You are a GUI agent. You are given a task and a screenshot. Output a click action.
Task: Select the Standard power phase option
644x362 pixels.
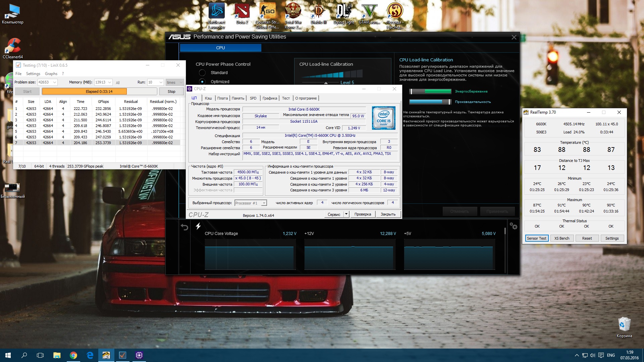(x=202, y=73)
